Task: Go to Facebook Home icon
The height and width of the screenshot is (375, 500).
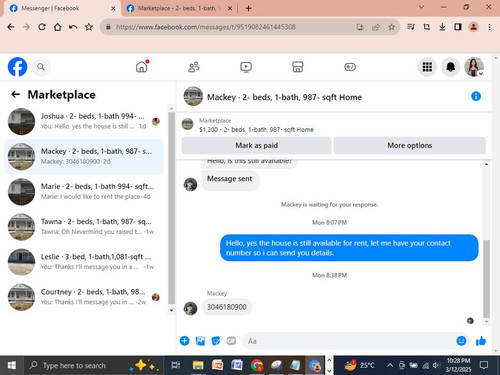Action: [x=142, y=67]
